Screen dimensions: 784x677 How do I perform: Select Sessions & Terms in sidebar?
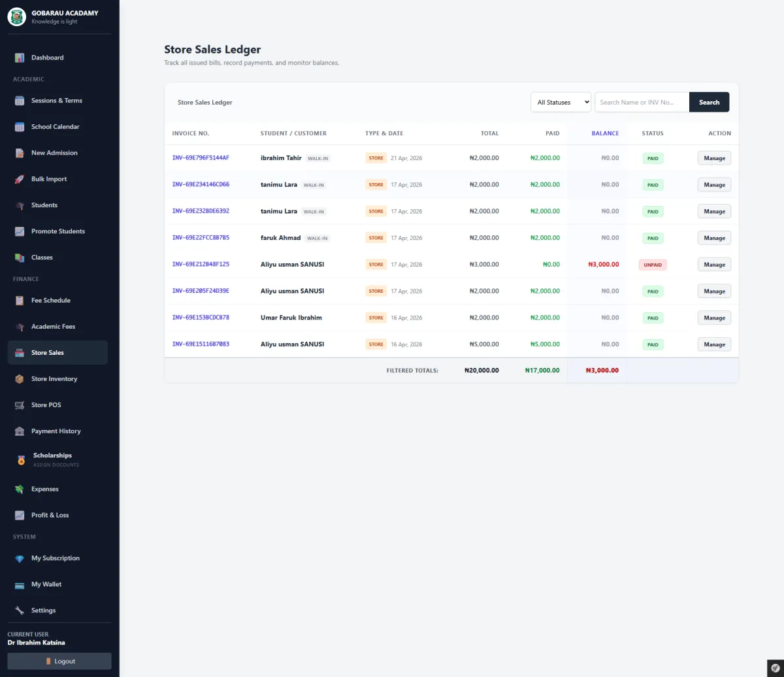[x=57, y=101]
